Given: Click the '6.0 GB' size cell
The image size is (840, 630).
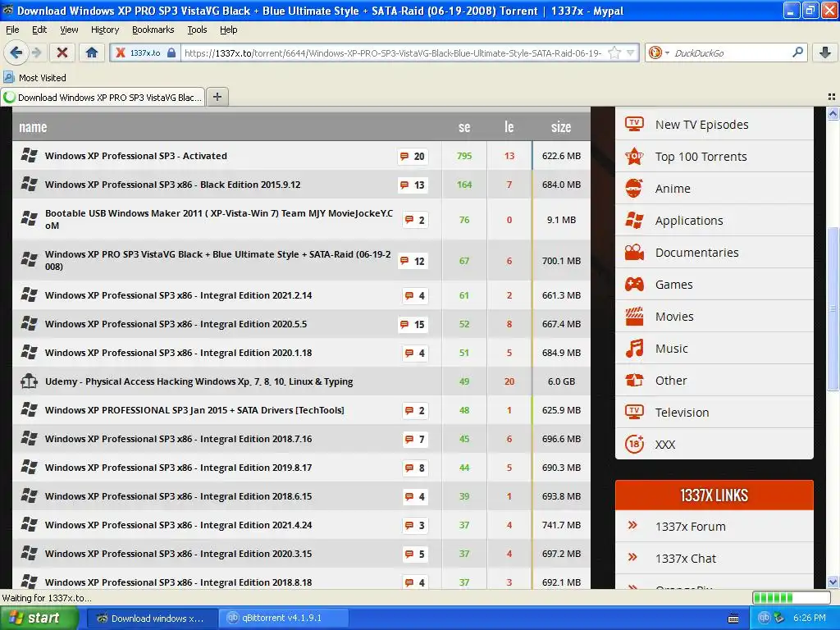Looking at the screenshot, I should tap(561, 381).
